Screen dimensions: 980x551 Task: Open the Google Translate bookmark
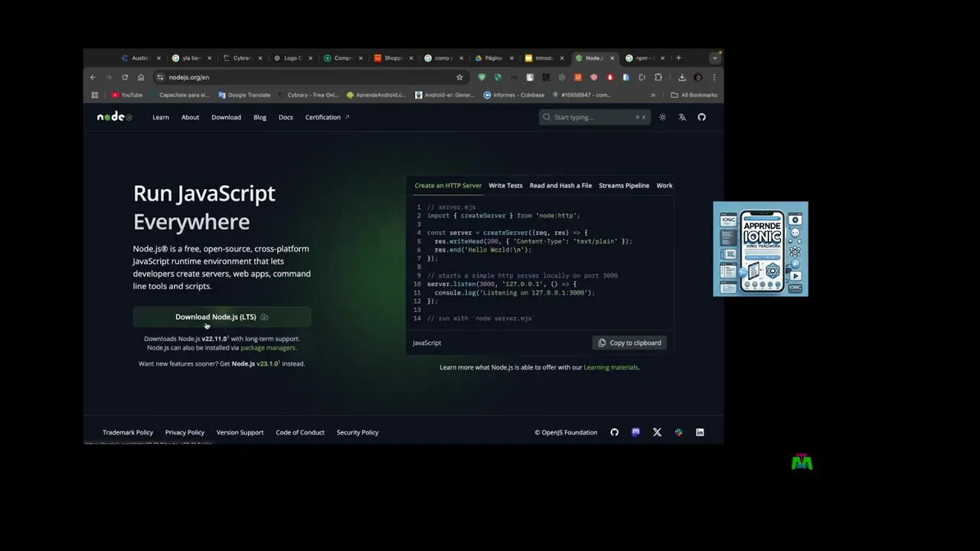coord(244,95)
